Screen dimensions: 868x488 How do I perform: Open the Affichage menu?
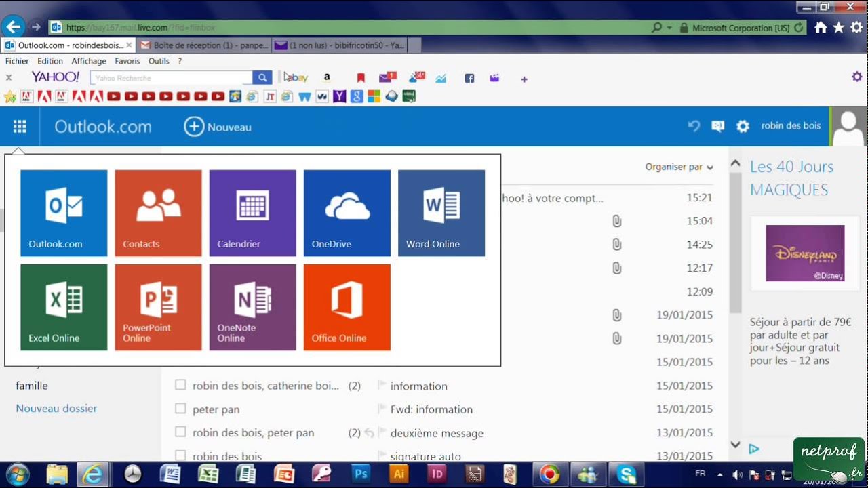89,61
